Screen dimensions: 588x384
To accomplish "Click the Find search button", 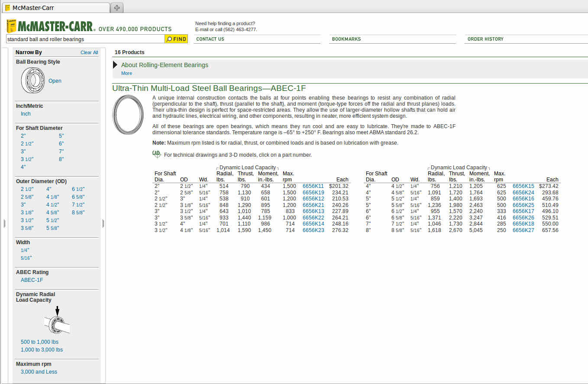I will [176, 39].
